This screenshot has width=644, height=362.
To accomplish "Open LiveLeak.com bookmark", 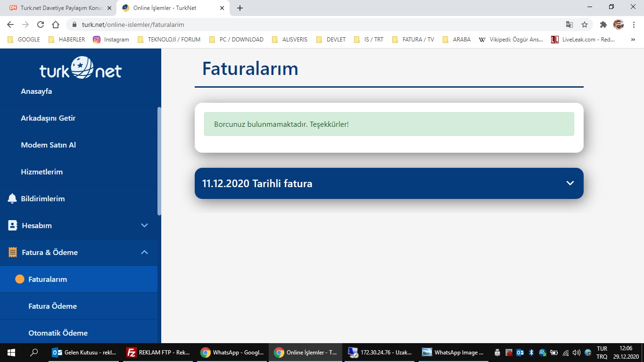I will pos(583,40).
